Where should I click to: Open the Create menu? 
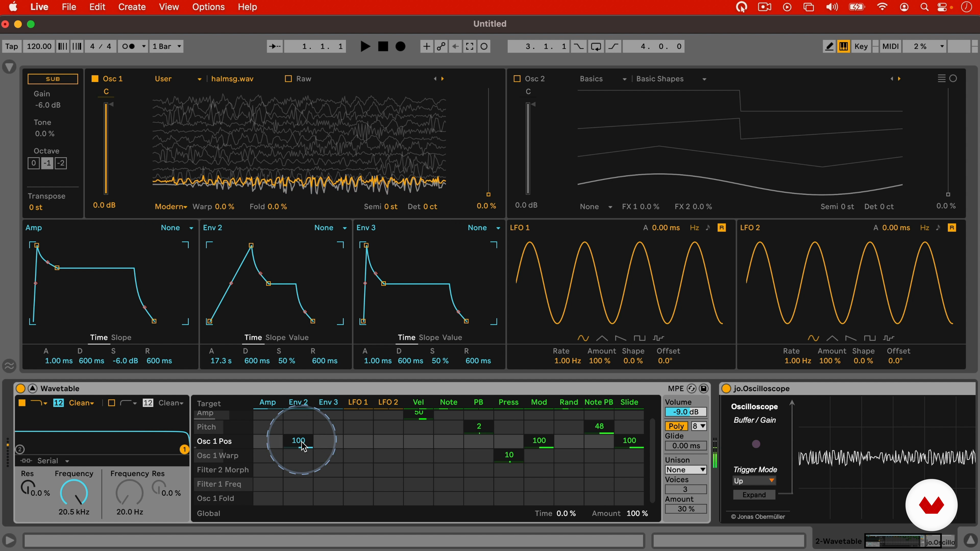[132, 7]
